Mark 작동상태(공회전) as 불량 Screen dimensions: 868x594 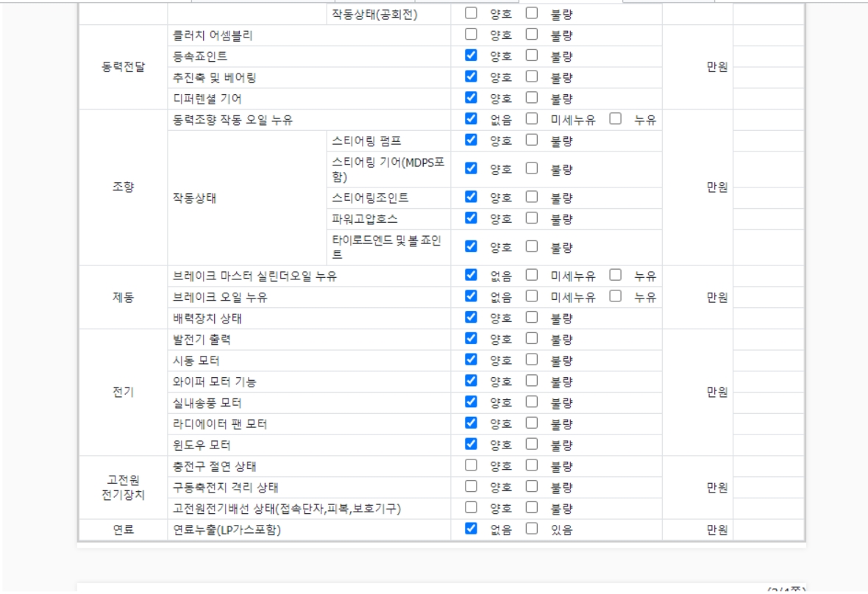coord(532,13)
